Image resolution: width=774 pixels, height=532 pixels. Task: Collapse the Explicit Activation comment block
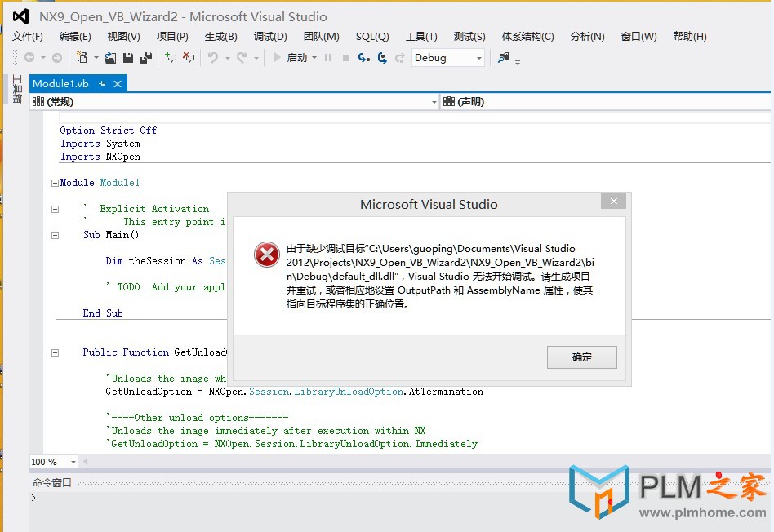pos(55,209)
